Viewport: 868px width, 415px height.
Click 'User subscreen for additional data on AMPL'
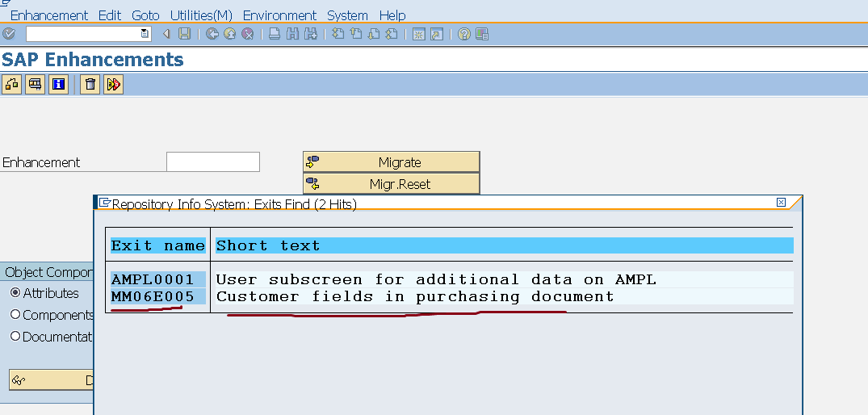(436, 279)
